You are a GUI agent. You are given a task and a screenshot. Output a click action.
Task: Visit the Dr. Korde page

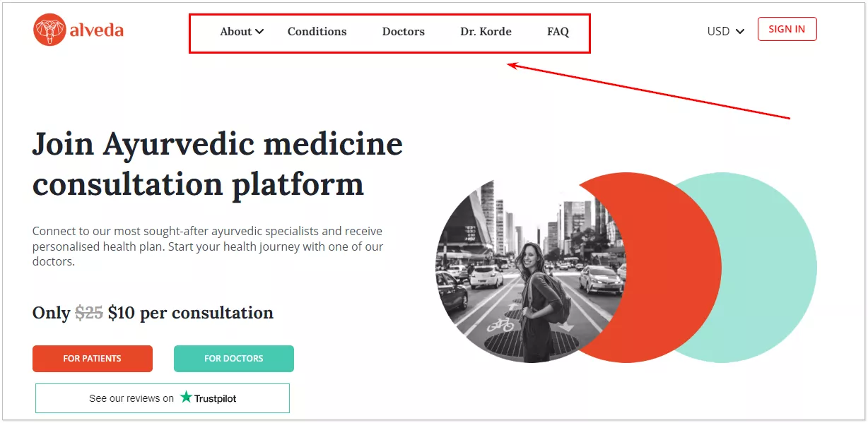click(486, 32)
